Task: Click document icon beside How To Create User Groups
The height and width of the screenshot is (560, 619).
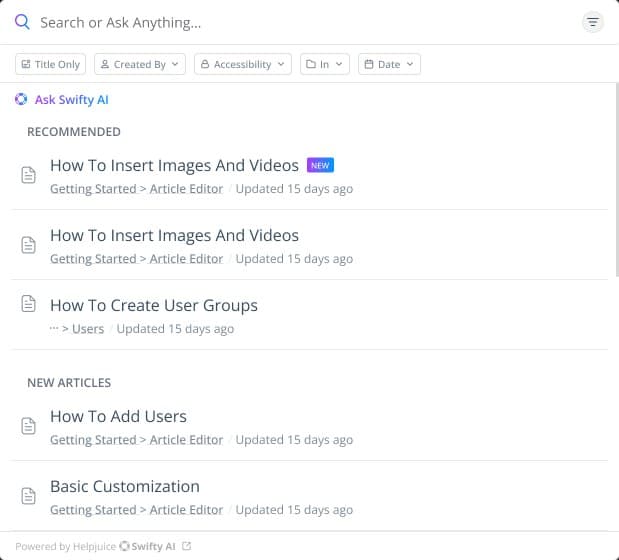Action: pyautogui.click(x=28, y=303)
